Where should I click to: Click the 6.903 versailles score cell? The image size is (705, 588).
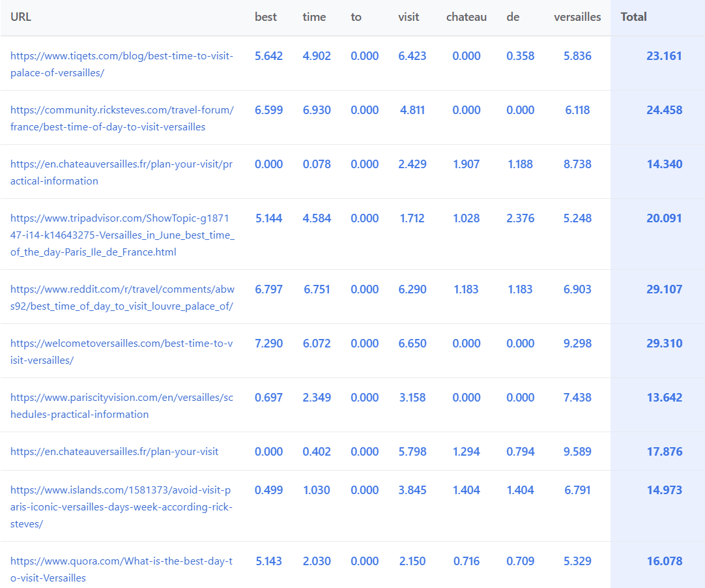(x=577, y=289)
